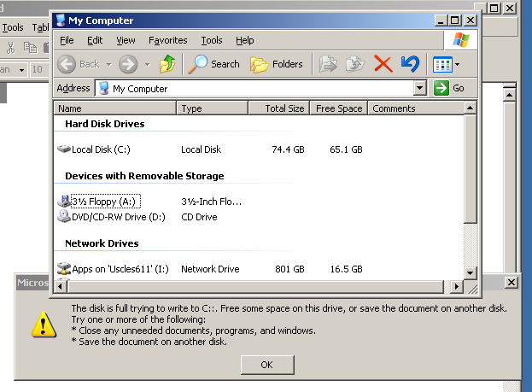Click the Up folder icon

[x=168, y=64]
